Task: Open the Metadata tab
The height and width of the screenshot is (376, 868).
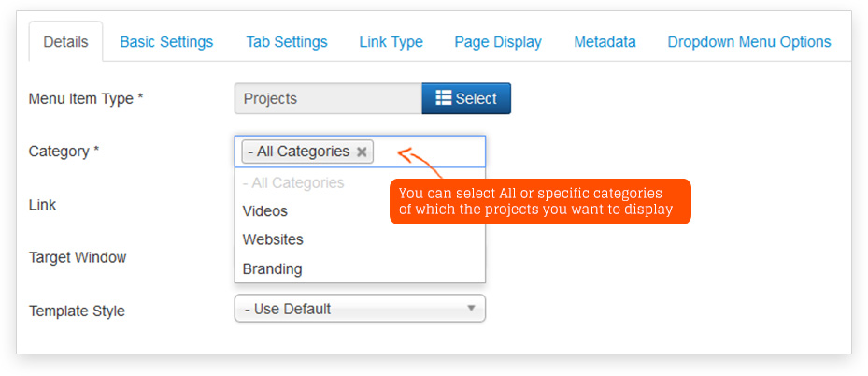Action: [605, 42]
